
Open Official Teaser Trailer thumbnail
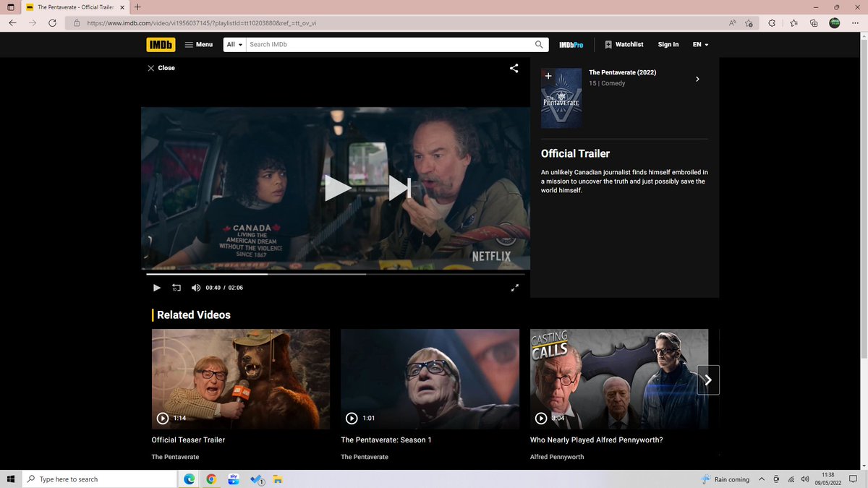[x=241, y=379]
